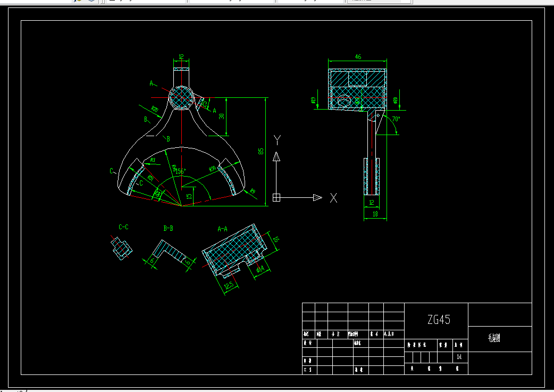Select the R9 radius dimension at fork tip
The image size is (554, 392).
[252, 191]
